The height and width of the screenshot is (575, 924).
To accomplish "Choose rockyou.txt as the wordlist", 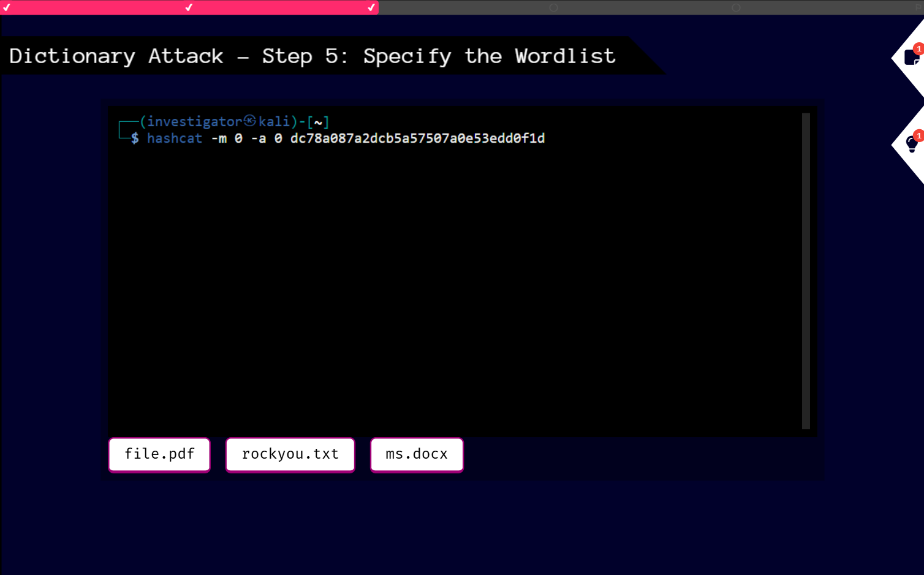I will [x=290, y=454].
